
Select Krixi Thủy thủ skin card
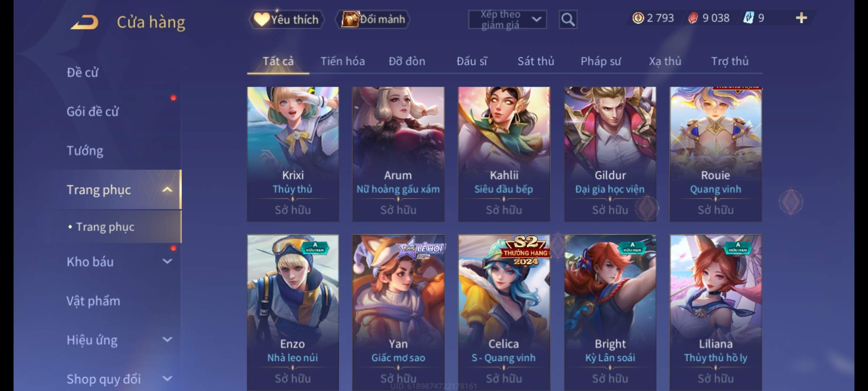pos(293,154)
